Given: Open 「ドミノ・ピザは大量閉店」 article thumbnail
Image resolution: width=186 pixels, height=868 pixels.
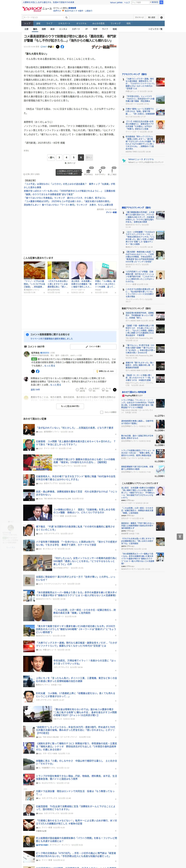Looking at the screenshot, I should coord(34,271).
